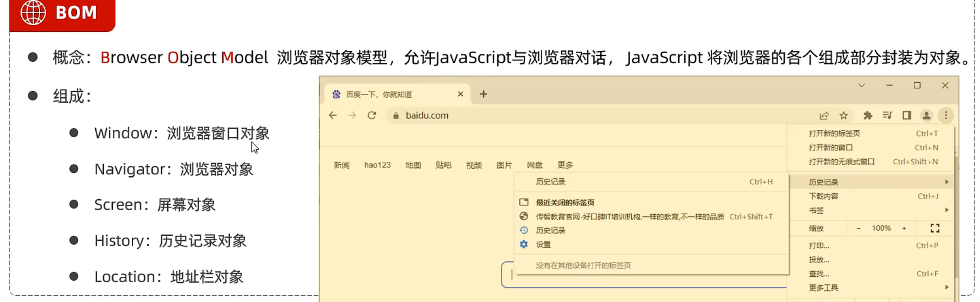Open a new tab with plus button
Viewport: 980px width, 302px height.
pyautogui.click(x=483, y=94)
